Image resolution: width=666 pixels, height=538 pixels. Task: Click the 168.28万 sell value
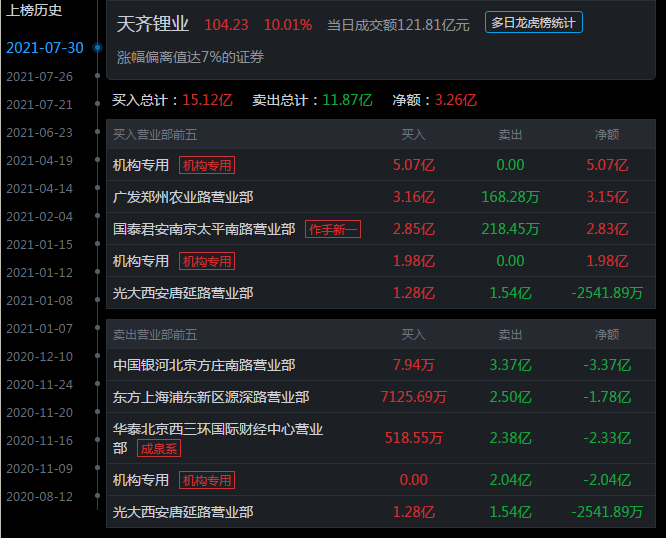coord(510,197)
